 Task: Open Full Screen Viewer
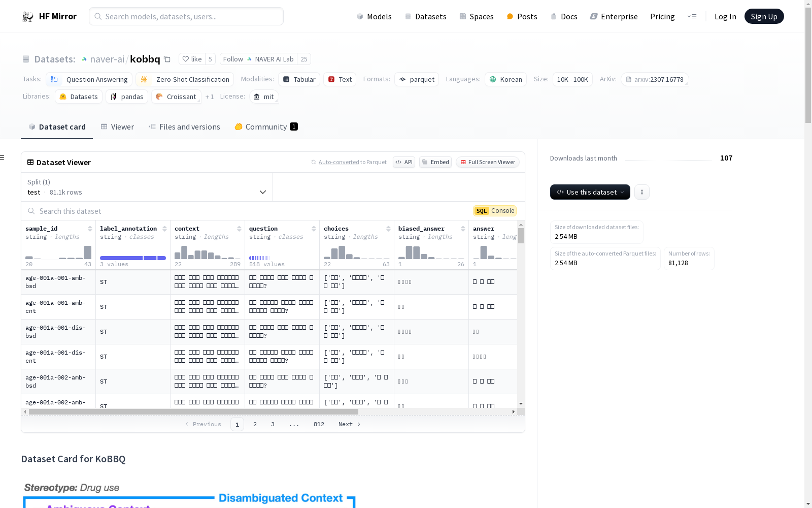pyautogui.click(x=488, y=162)
